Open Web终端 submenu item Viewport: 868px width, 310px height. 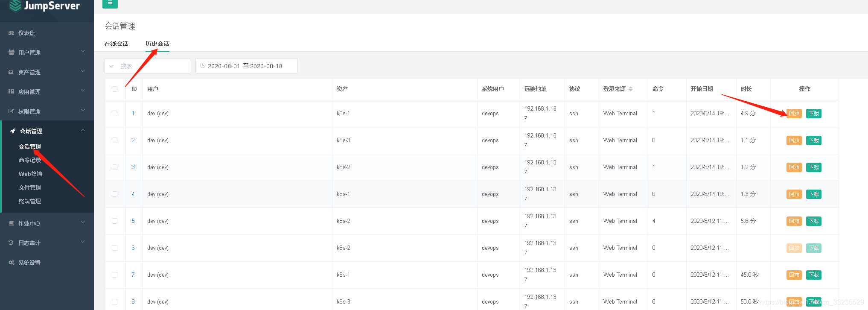click(x=30, y=174)
